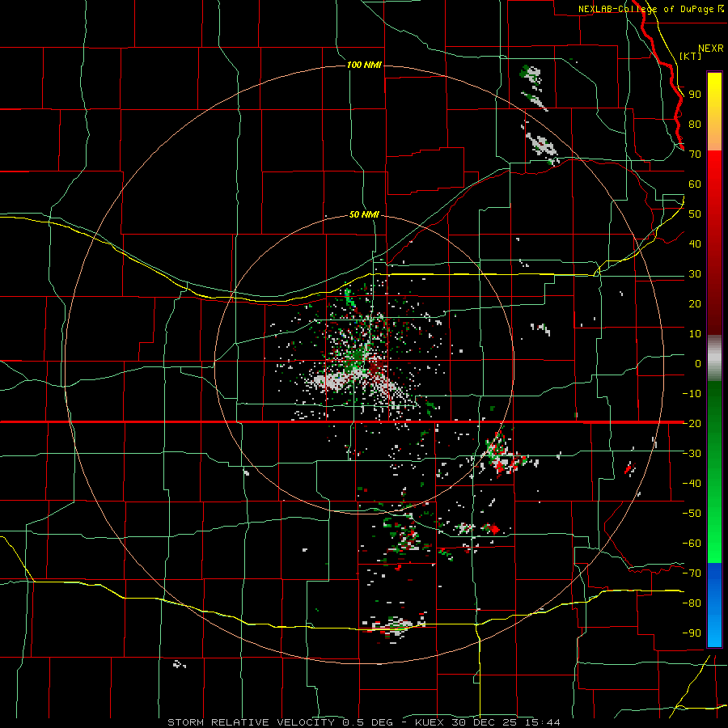728x728 pixels.
Task: Click the 0.5 DEG elevation angle text
Action: pos(368,722)
